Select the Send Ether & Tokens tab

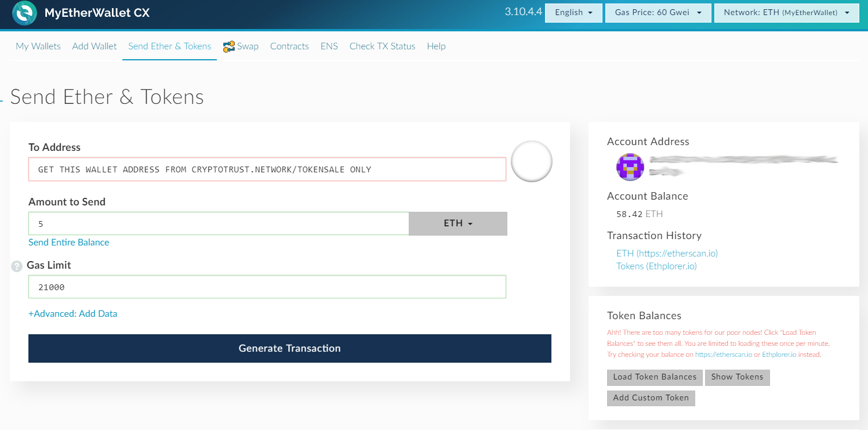170,46
